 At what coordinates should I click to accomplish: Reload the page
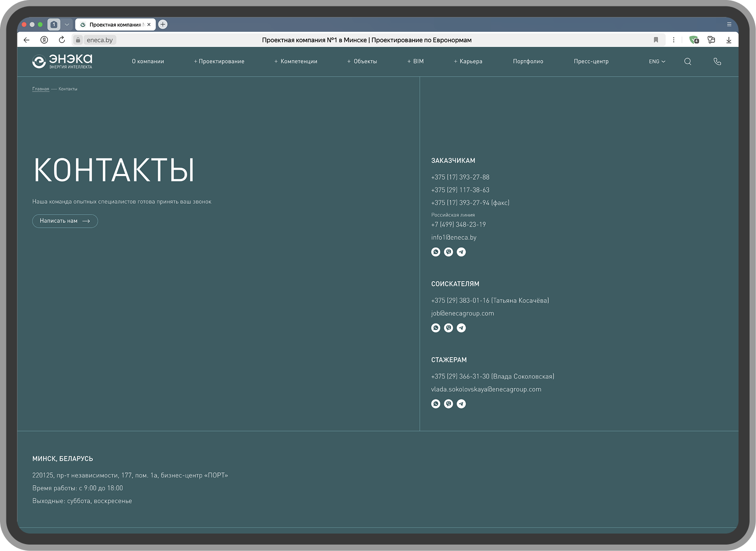coord(62,40)
